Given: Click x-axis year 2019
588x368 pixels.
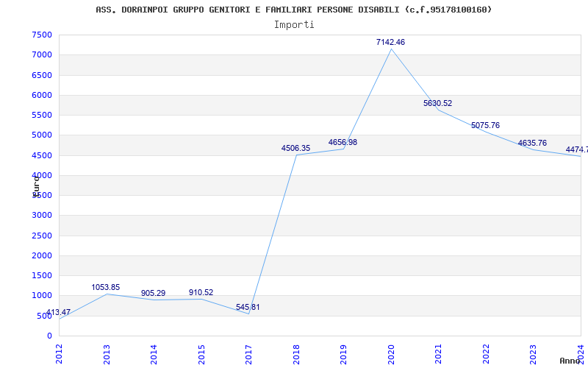Looking at the screenshot, I should [343, 354].
